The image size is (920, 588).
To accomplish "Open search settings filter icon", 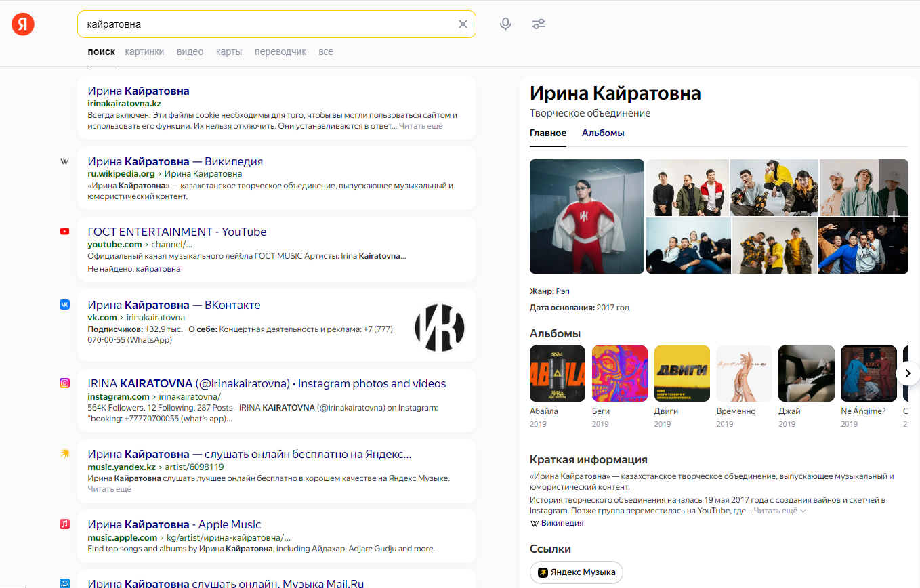I will (x=539, y=24).
